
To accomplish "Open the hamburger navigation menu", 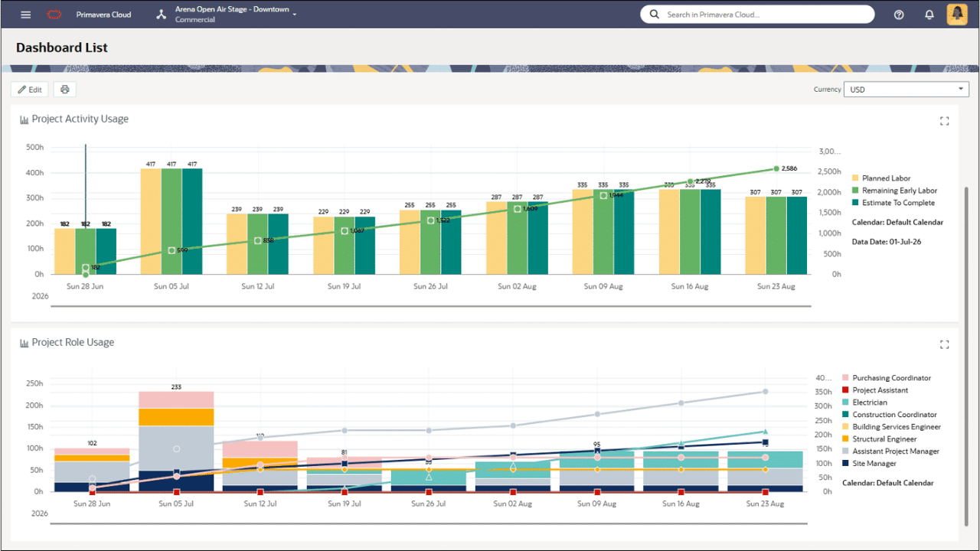I will click(26, 15).
